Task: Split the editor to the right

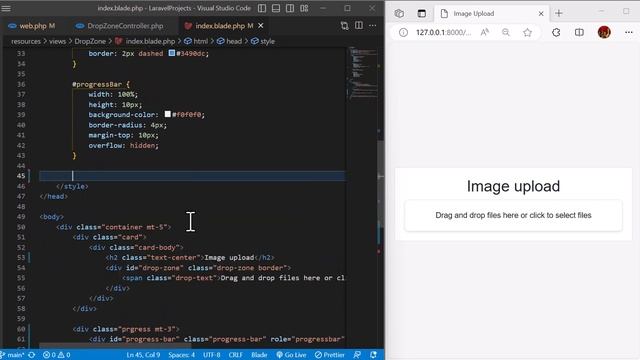Action: pyautogui.click(x=359, y=26)
